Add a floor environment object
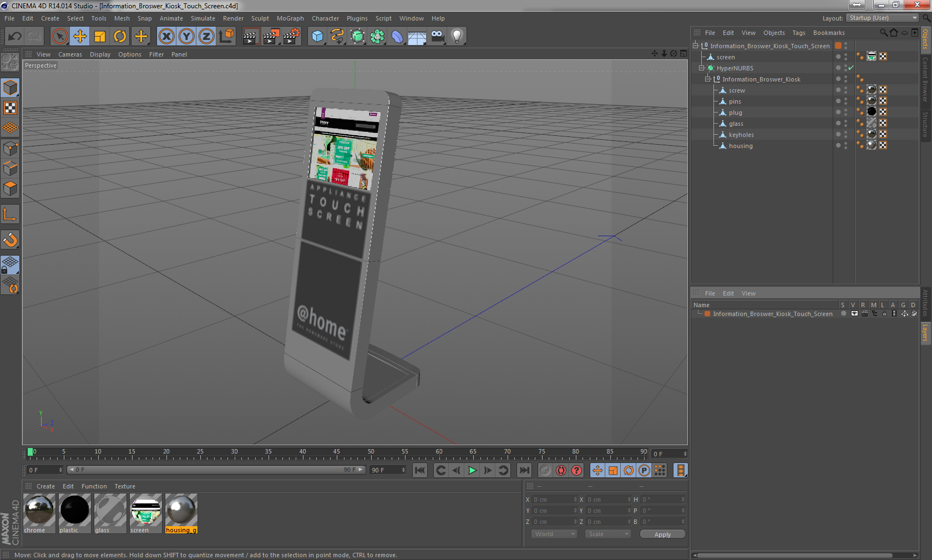932x560 pixels. (x=417, y=37)
